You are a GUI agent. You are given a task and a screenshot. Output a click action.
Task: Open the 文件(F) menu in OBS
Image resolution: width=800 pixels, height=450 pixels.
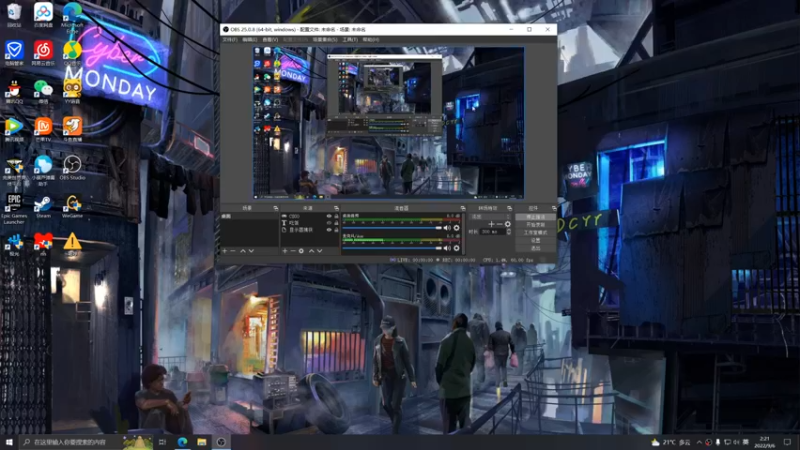click(230, 39)
